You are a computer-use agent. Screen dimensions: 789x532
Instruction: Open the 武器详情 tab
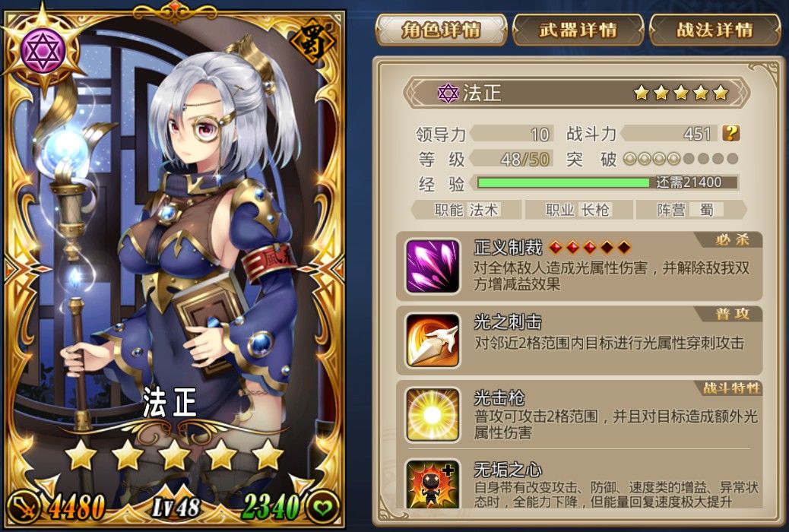click(x=578, y=30)
